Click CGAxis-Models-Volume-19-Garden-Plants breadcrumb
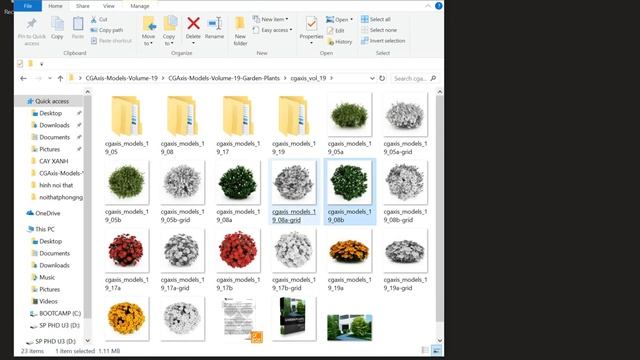This screenshot has height=360, width=640. (224, 78)
